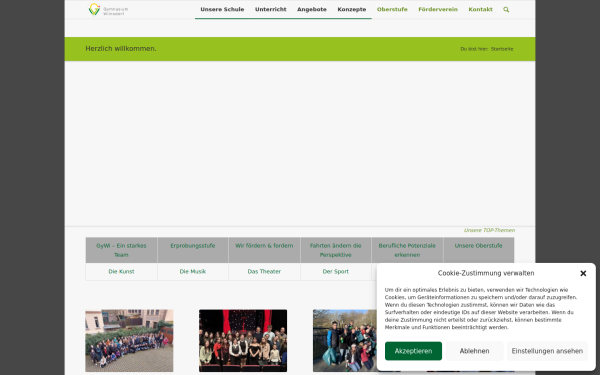Select the GyWi – Ein starkes Team tab
This screenshot has width=600, height=375.
tap(121, 250)
